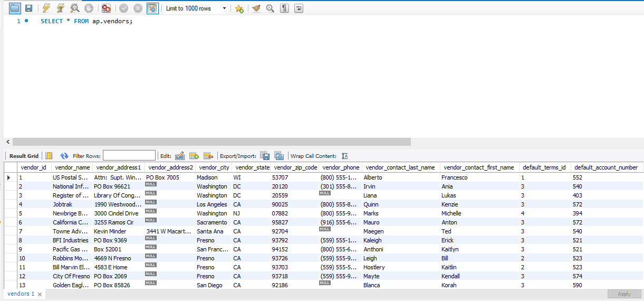Select cell 'Kendall'
The image size is (644, 301).
click(x=479, y=276)
